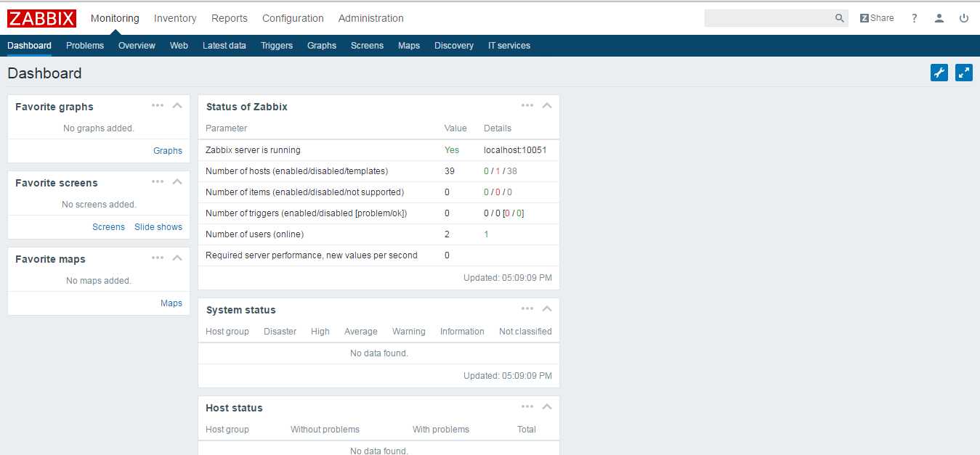Viewport: 980px width, 455px height.
Task: Click the online users count 1
Action: pos(486,234)
